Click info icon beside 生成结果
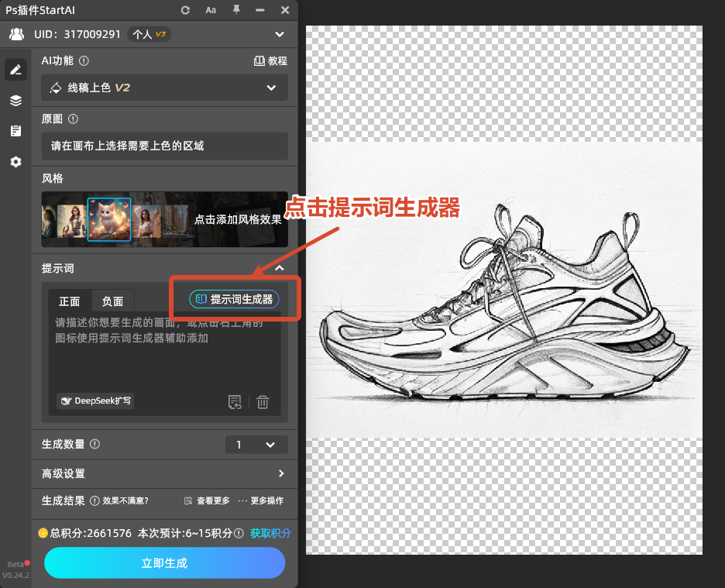The image size is (725, 588). 94,500
